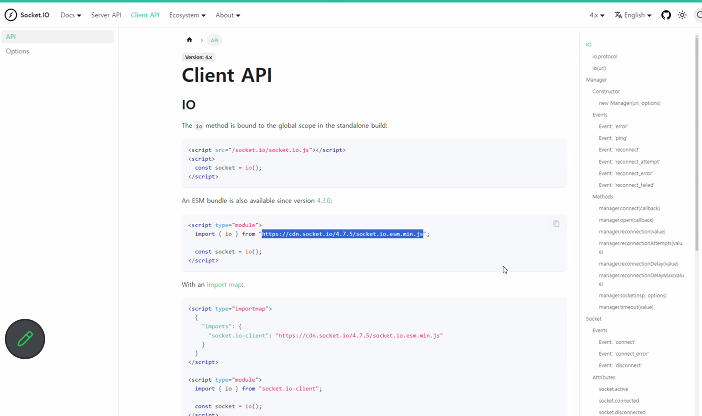Jump to io(url) in the contents
The width and height of the screenshot is (702, 416).
tap(599, 68)
